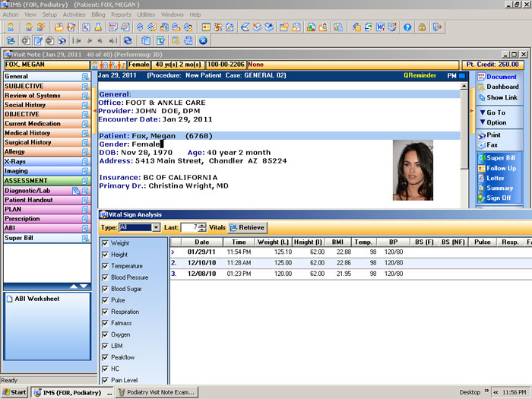Click the blue PM indicator square
This screenshot has height=399, width=532.
tap(462, 76)
